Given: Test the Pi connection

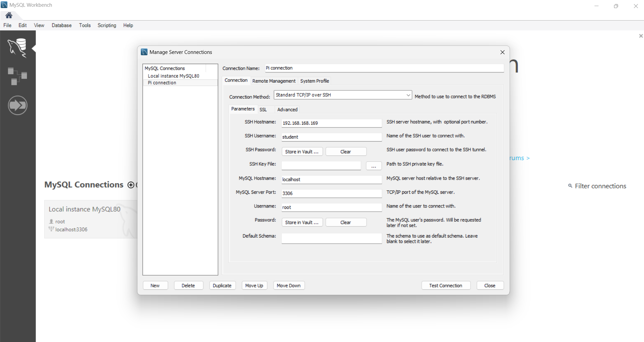Looking at the screenshot, I should click(446, 285).
